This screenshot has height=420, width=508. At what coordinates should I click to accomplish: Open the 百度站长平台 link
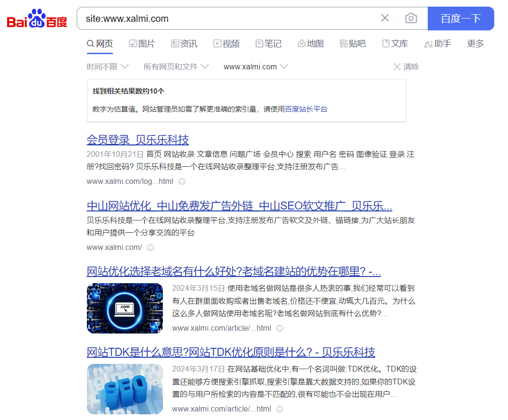coord(306,109)
